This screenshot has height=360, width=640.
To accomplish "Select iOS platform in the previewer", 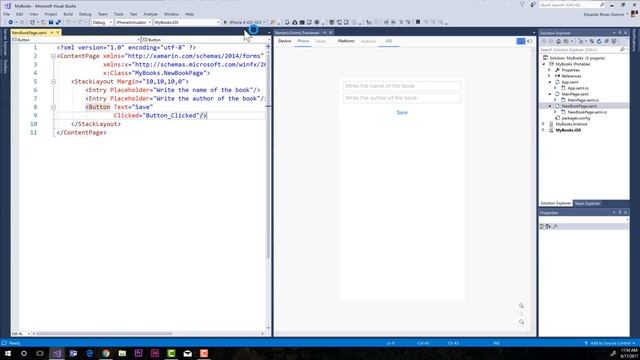I will [x=389, y=41].
